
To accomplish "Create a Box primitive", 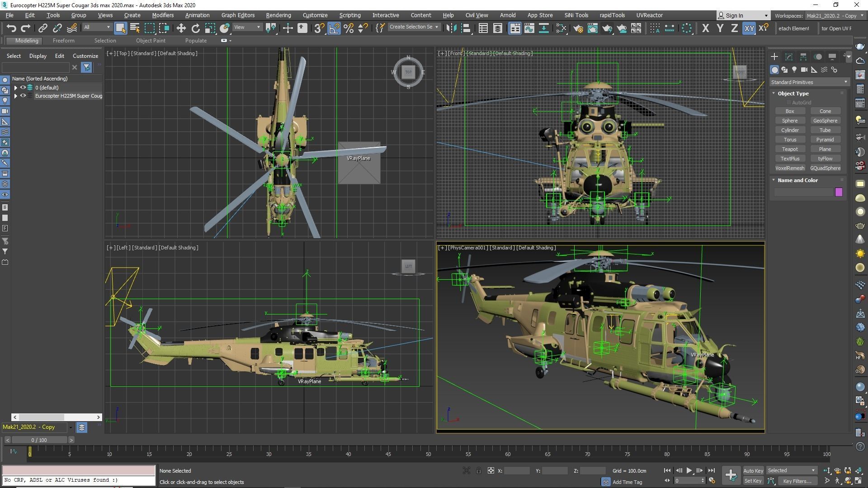I will pyautogui.click(x=790, y=111).
